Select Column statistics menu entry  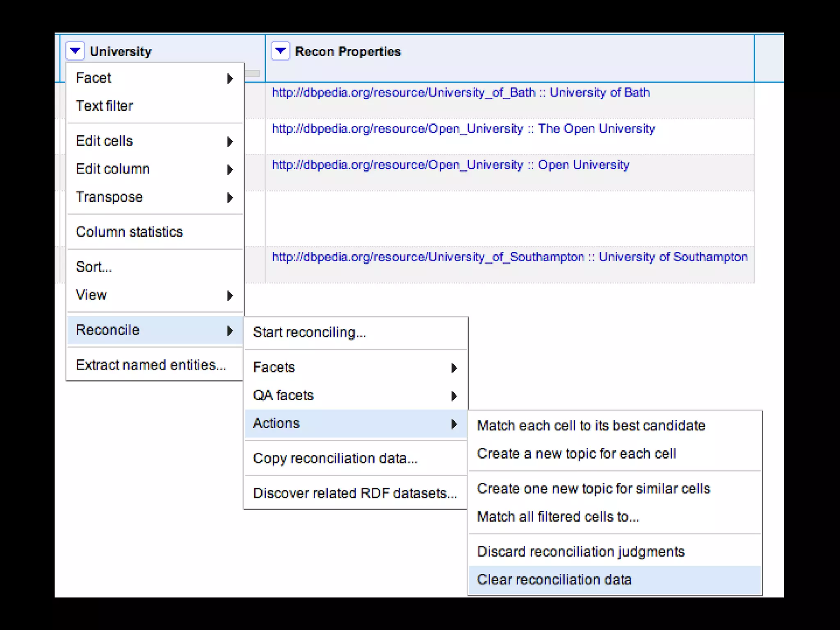coord(129,232)
